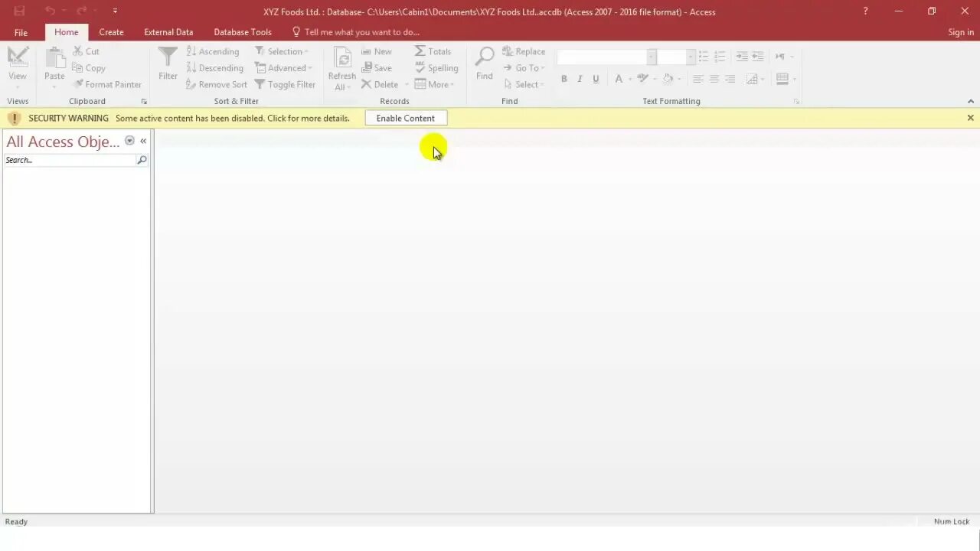Toggle Underline formatting

coord(596,79)
